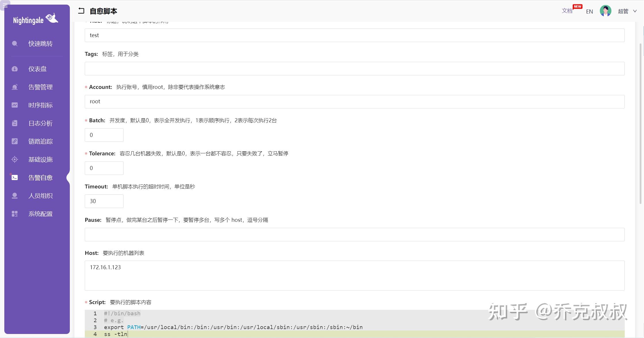Collapse the side menu with the edge notch
644x338 pixels.
(x=68, y=177)
